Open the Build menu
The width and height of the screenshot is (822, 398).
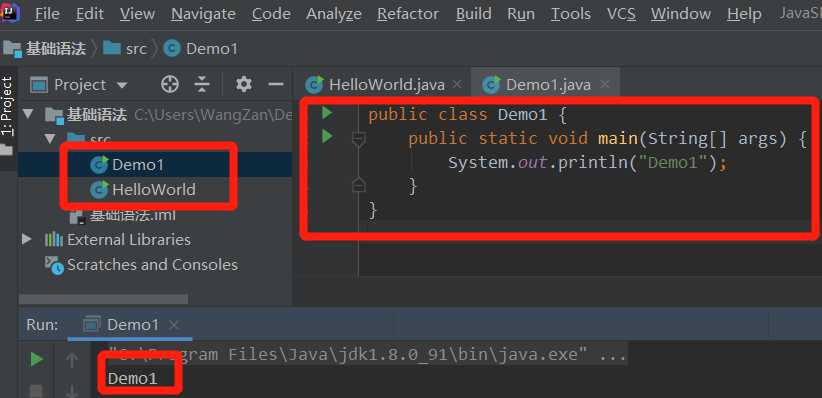coord(473,14)
